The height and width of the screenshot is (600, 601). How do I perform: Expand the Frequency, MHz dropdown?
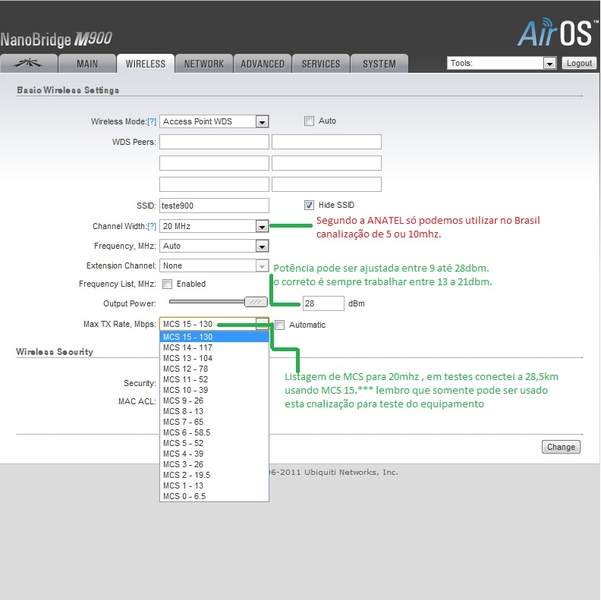pyautogui.click(x=214, y=246)
